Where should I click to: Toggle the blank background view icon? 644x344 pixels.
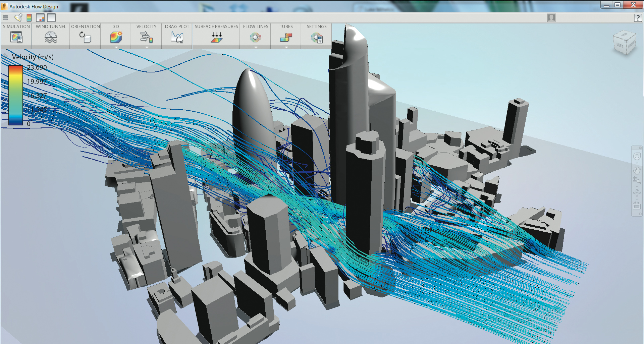(51, 18)
